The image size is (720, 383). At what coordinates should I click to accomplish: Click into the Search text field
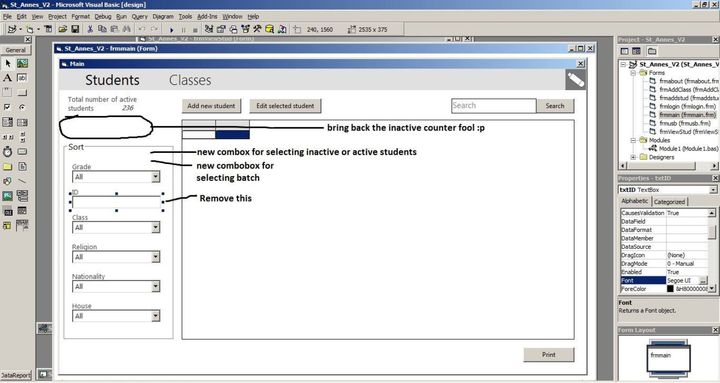(494, 106)
